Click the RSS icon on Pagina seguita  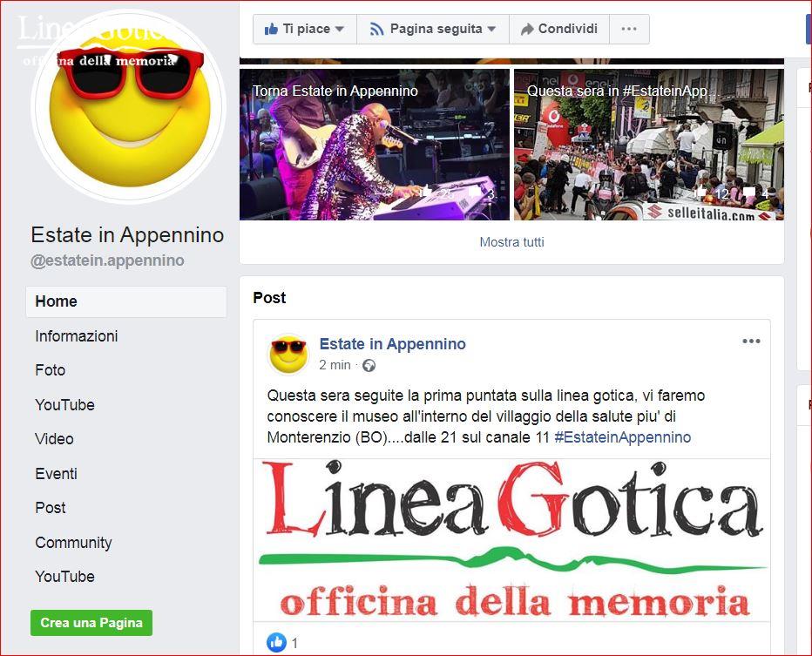point(376,30)
